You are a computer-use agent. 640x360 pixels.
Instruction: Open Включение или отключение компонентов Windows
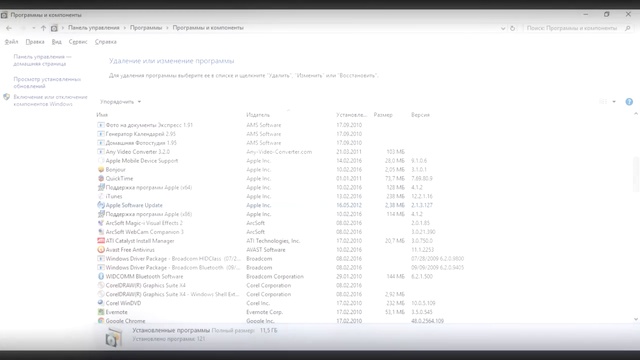pyautogui.click(x=51, y=100)
